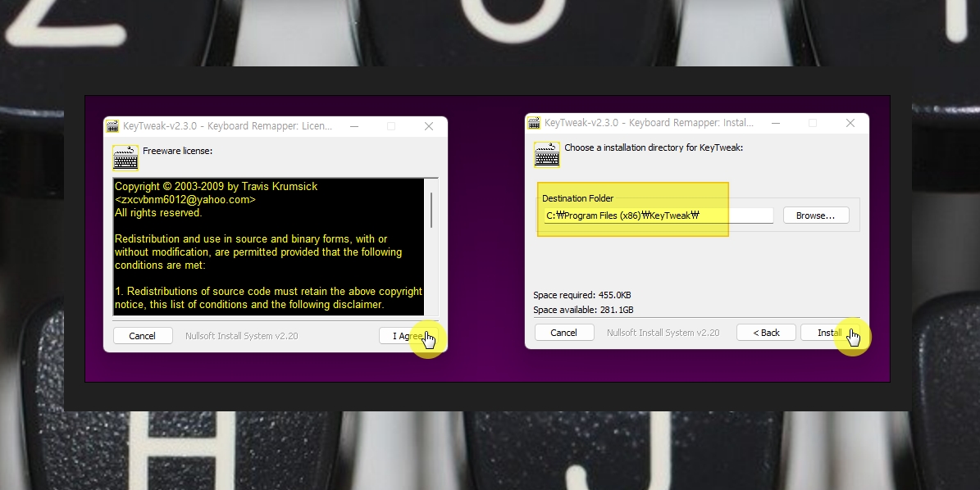Click the 'Freeware license:' heading
This screenshot has width=980, height=490.
point(177,151)
